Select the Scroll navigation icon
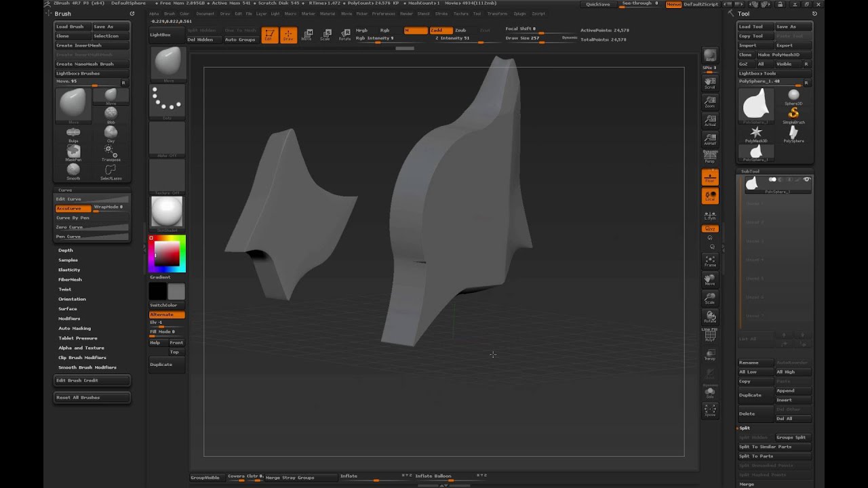Image resolution: width=868 pixels, height=488 pixels. click(x=710, y=83)
